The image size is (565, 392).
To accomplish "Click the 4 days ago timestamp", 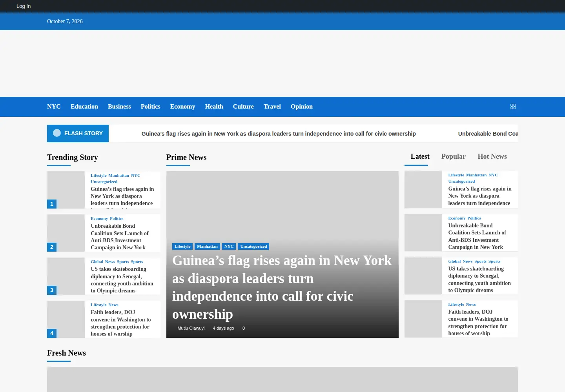I will (223, 328).
